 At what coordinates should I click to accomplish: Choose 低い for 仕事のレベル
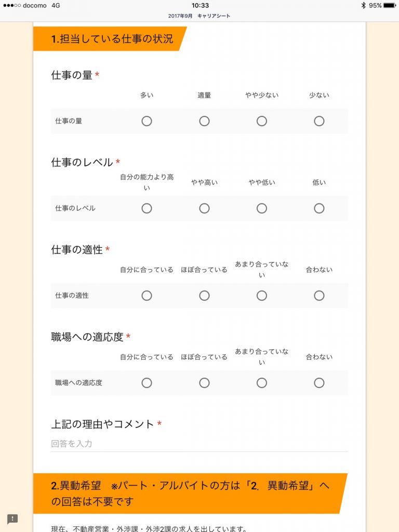(319, 208)
